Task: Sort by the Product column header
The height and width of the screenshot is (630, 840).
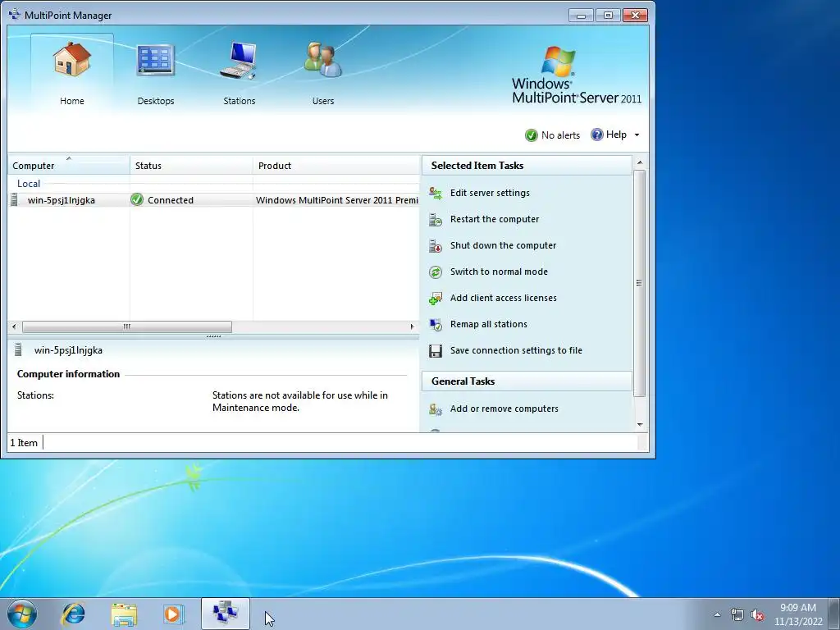Action: pos(336,166)
